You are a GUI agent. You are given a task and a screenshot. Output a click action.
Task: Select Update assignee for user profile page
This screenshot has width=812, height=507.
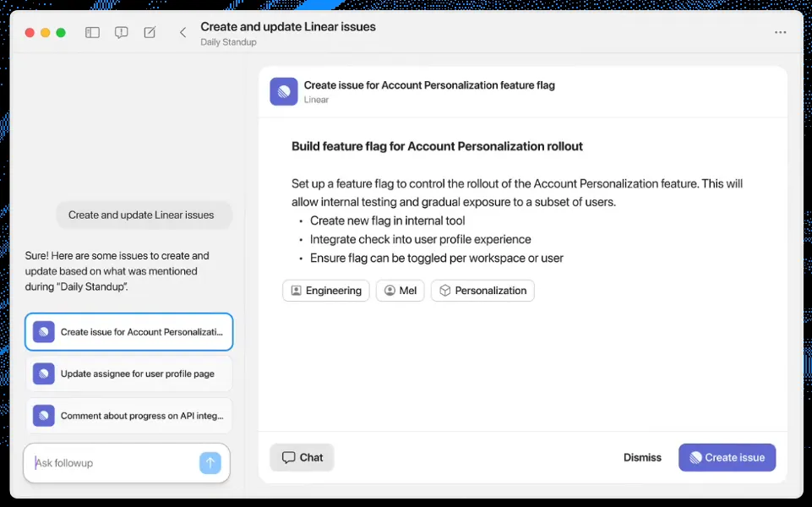point(129,373)
